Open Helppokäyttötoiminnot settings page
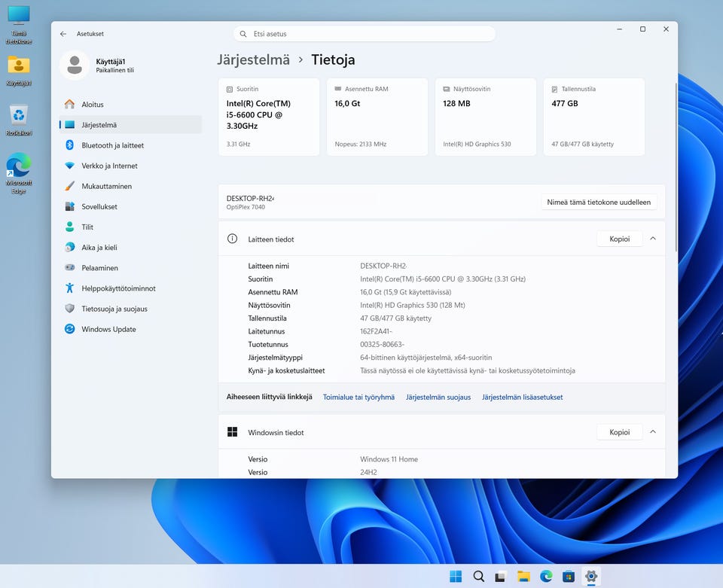The width and height of the screenshot is (723, 588). click(131, 288)
